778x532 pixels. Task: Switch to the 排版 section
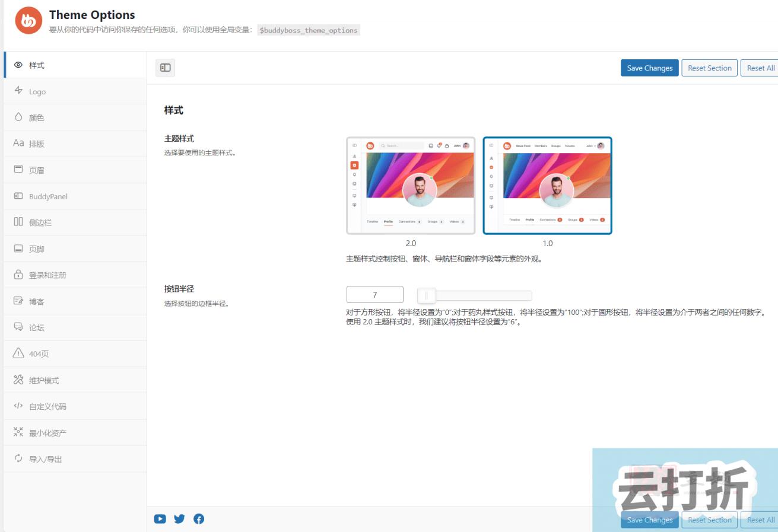pos(75,144)
